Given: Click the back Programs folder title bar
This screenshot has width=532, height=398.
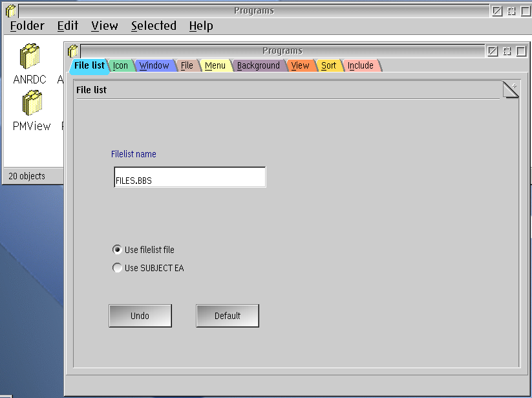Looking at the screenshot, I should 254,11.
